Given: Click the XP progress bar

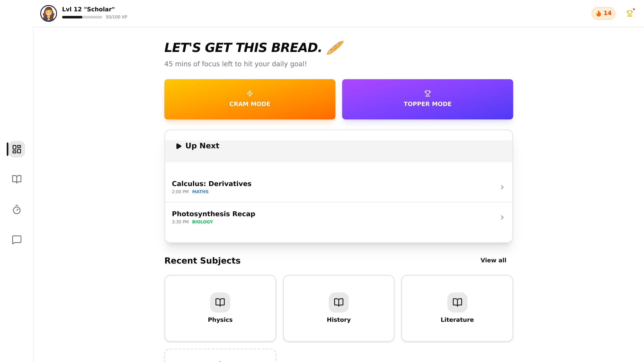Looking at the screenshot, I should [82, 17].
